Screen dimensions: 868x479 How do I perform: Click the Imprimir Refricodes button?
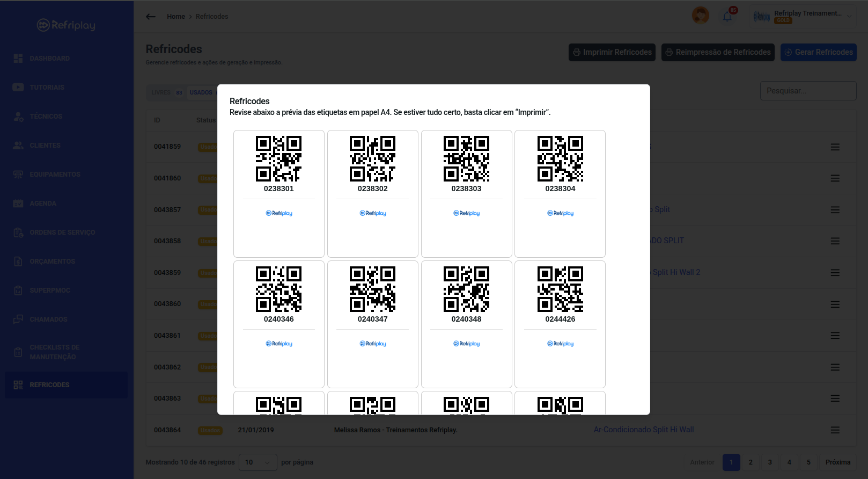612,52
